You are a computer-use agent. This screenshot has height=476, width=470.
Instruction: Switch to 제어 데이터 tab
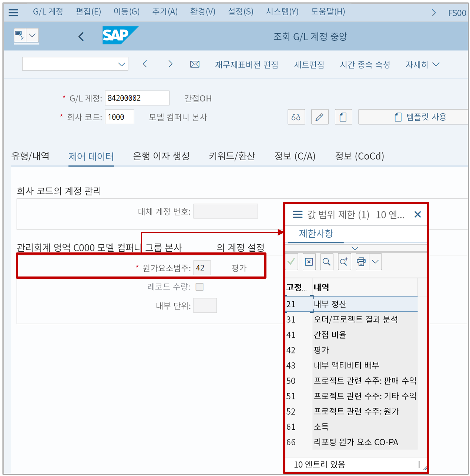coord(91,157)
